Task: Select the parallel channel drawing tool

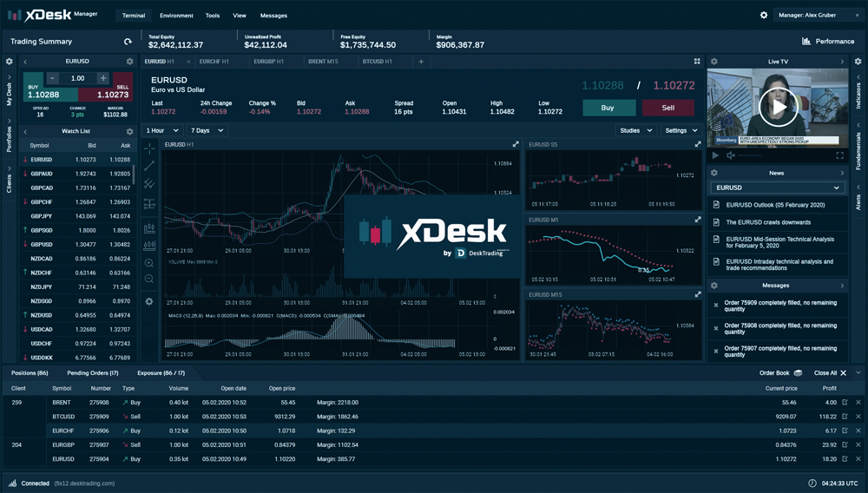Action: 149,184
